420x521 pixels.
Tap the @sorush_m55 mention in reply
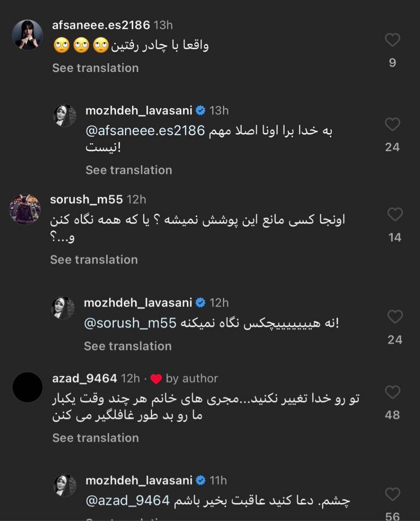tap(130, 323)
